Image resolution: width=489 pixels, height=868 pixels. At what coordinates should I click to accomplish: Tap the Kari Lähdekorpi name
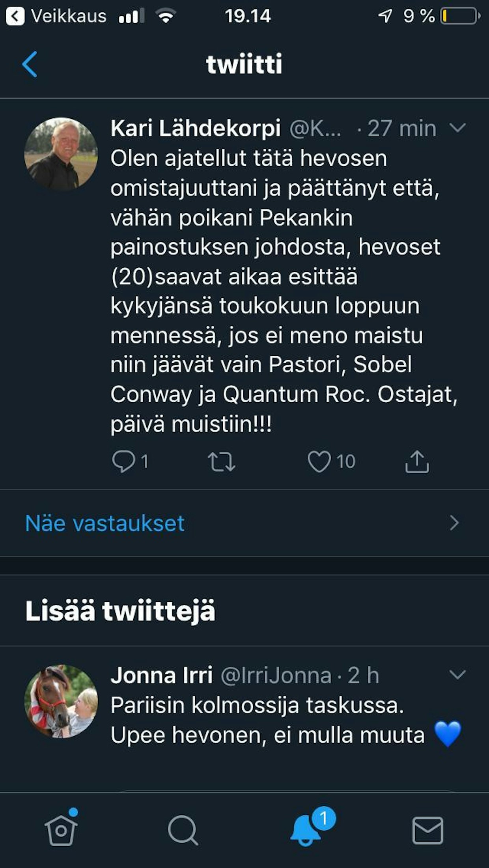196,128
